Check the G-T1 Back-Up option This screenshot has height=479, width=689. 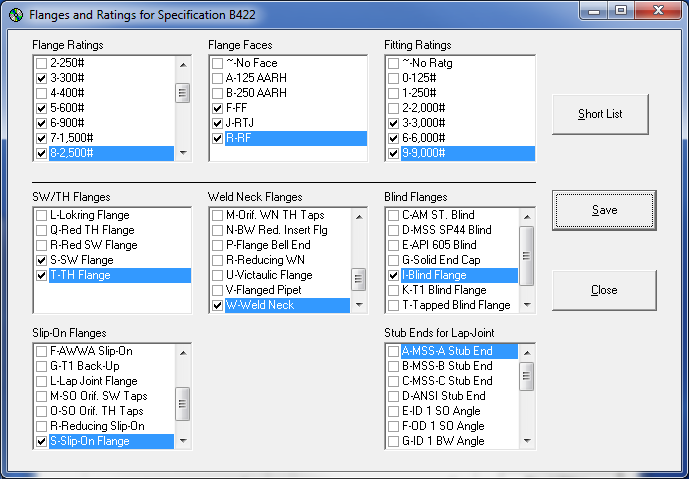41,366
